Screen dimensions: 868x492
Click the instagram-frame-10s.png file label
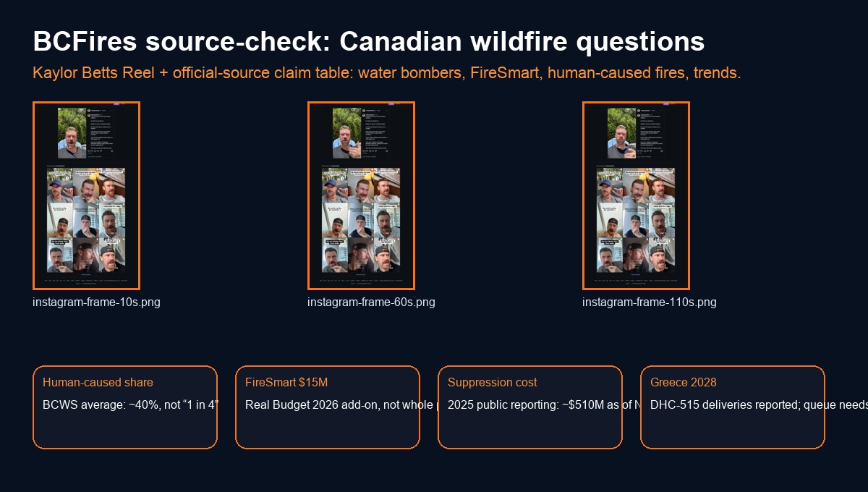click(x=96, y=302)
